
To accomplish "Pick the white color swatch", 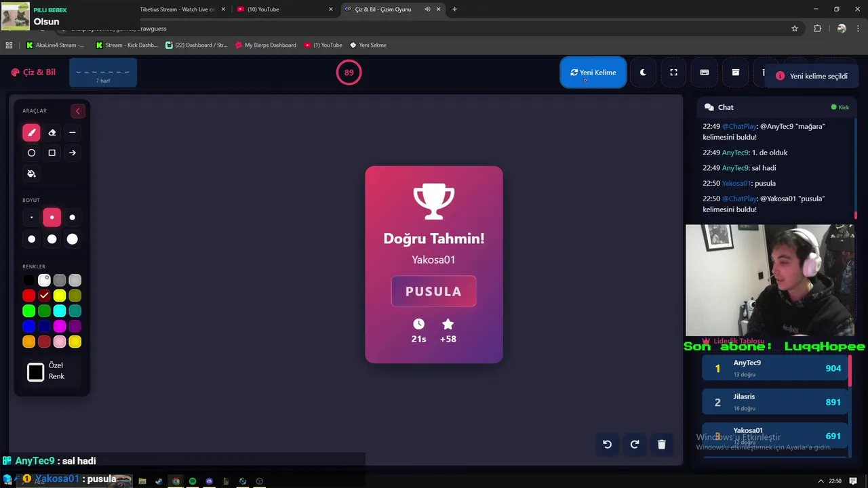I will [x=44, y=280].
